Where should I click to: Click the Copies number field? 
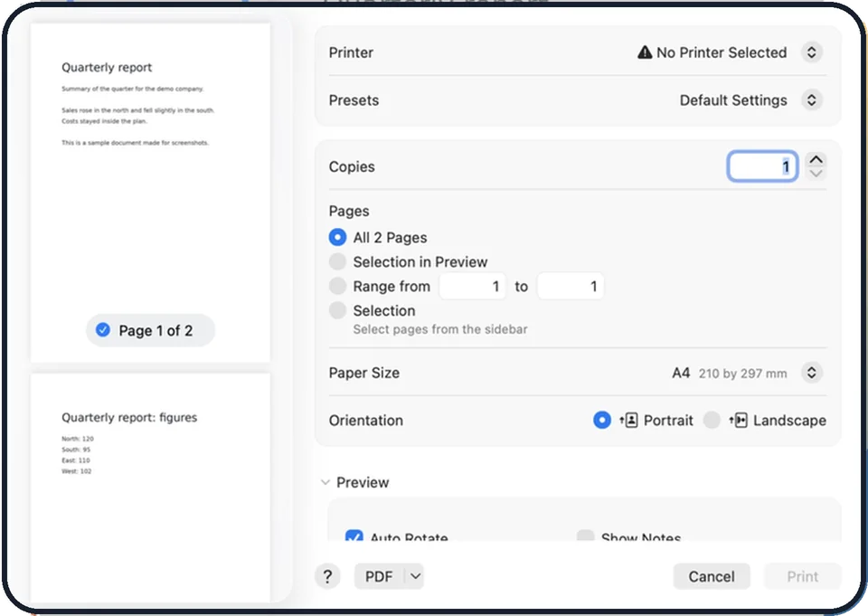coord(762,166)
